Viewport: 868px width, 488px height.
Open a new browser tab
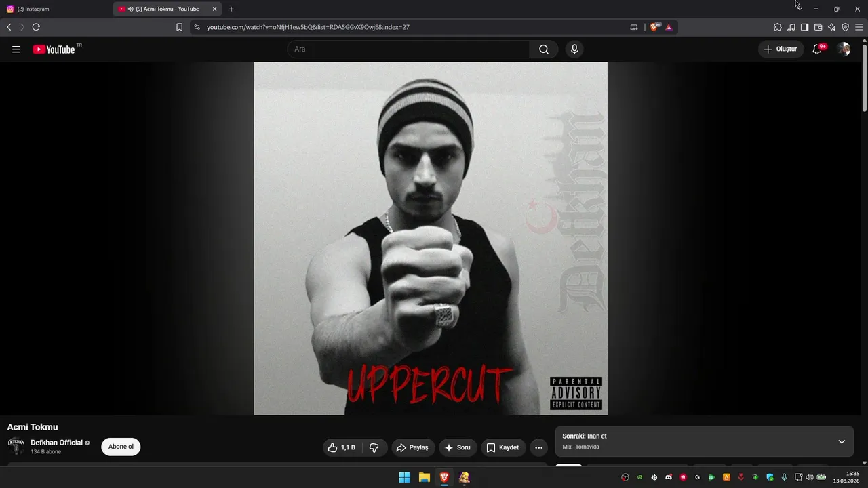point(231,9)
